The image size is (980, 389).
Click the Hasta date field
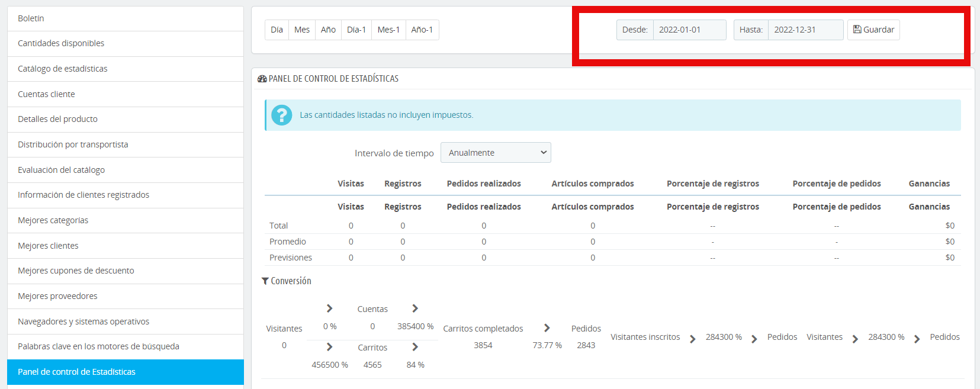(805, 30)
